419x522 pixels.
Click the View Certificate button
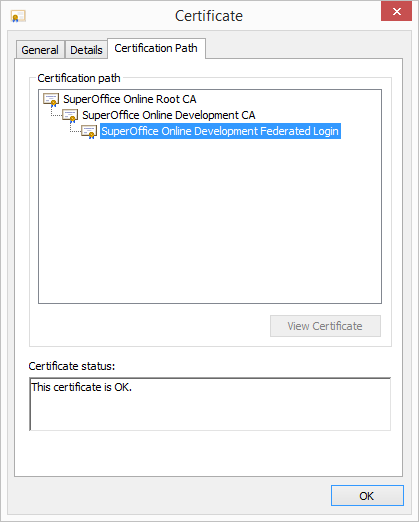(x=325, y=326)
